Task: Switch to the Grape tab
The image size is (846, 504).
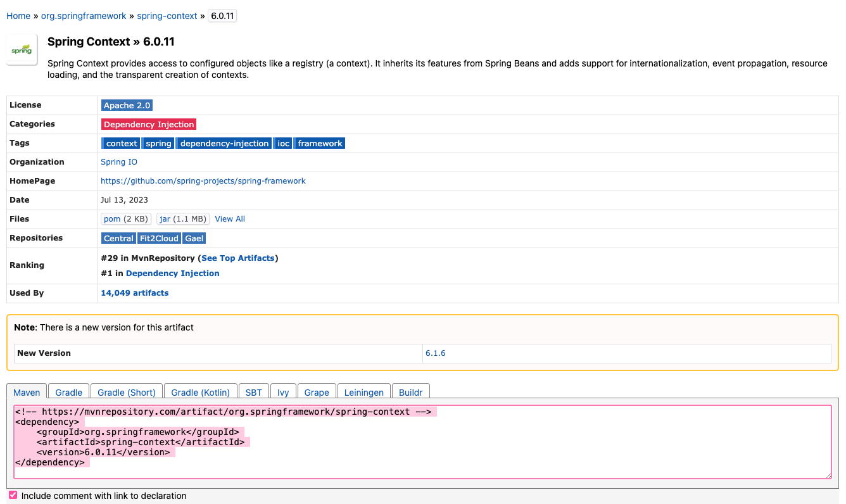Action: (x=317, y=392)
